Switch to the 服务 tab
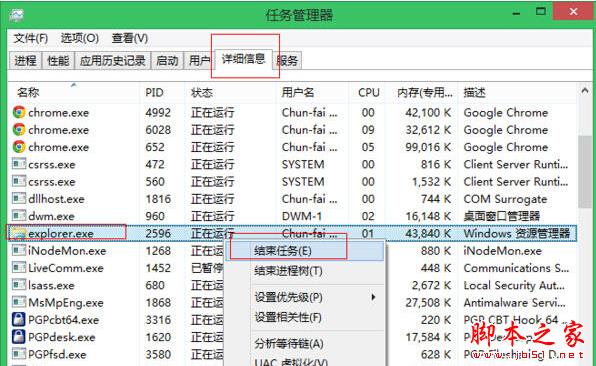Viewport: 596px width, 366px height. [x=287, y=60]
